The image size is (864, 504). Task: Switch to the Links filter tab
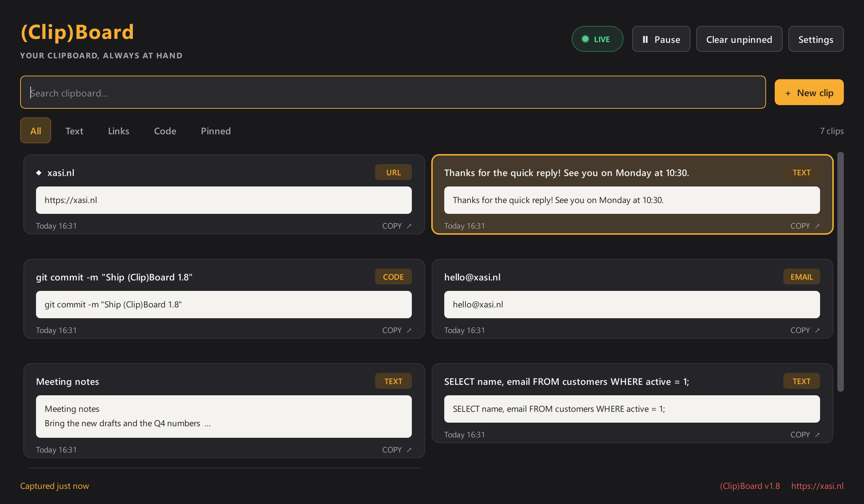(118, 131)
